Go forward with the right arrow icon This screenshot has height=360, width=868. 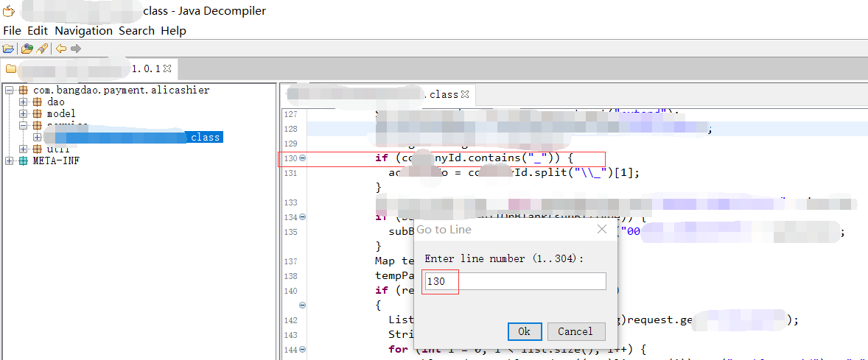point(76,49)
